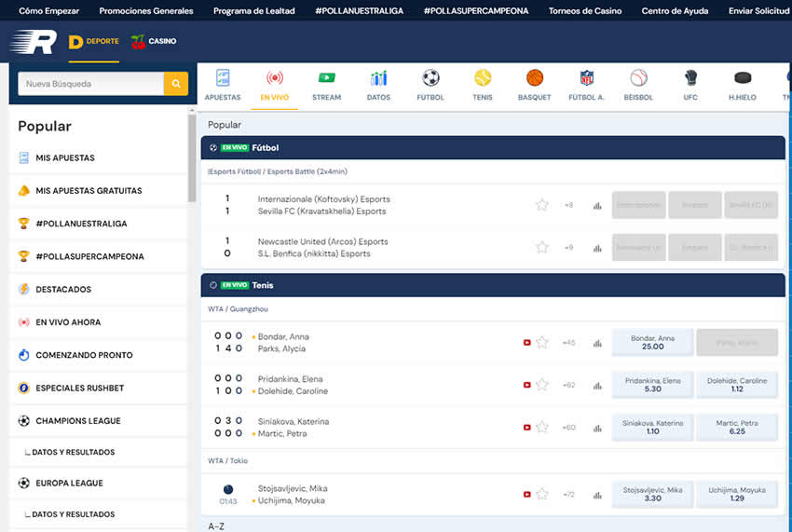Open Champions League in sidebar

(x=98, y=420)
